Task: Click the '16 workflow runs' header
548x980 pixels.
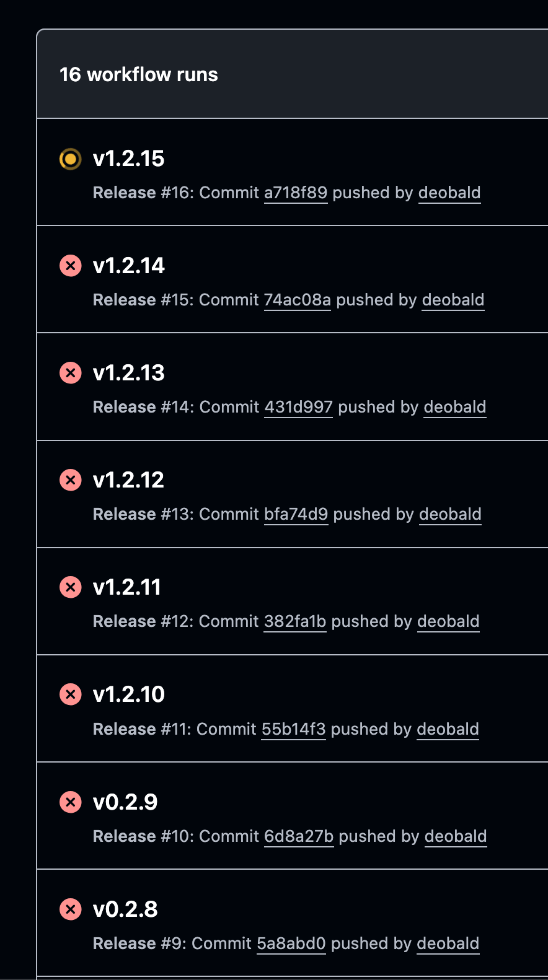Action: (139, 74)
